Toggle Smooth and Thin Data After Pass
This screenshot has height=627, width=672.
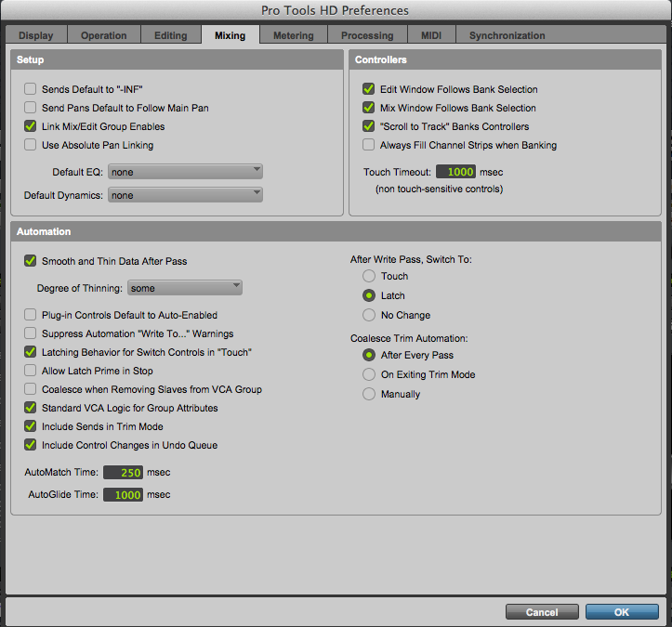31,261
